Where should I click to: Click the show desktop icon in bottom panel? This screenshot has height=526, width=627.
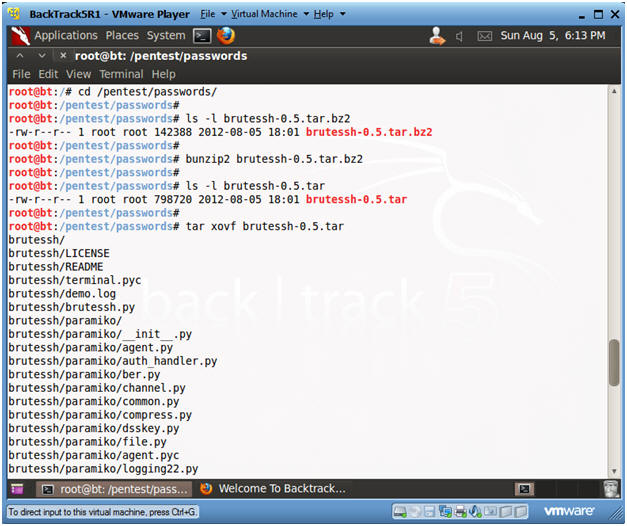[17, 489]
